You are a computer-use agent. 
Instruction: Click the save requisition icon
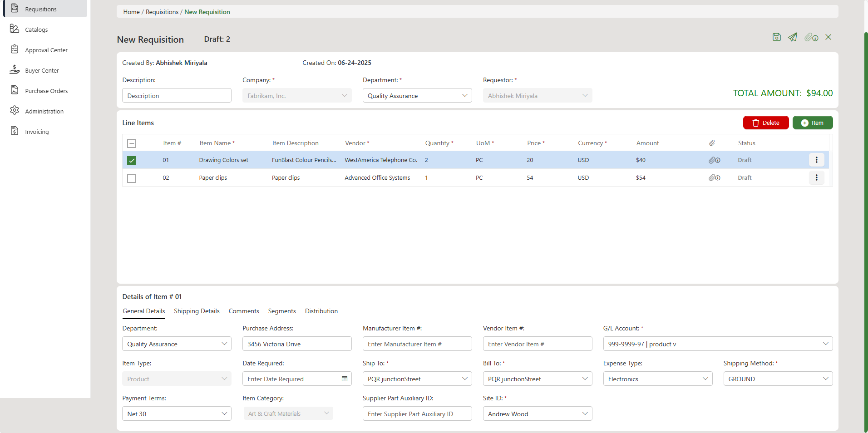777,37
